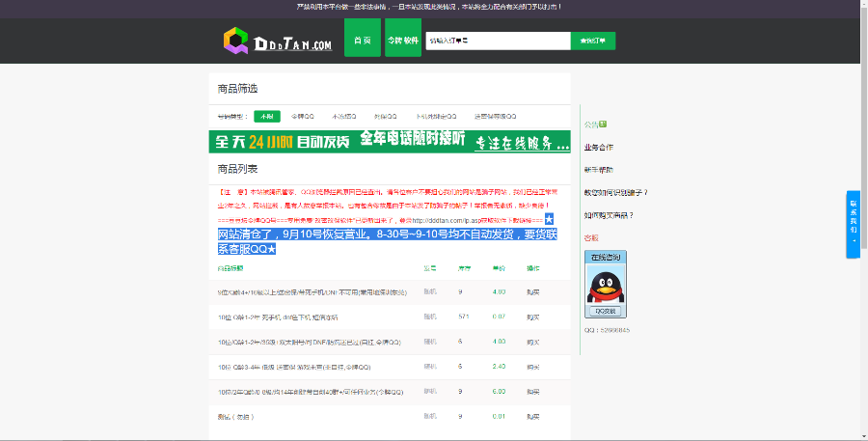Click the 商品筛选 section heading
This screenshot has height=441, width=868.
click(x=237, y=89)
